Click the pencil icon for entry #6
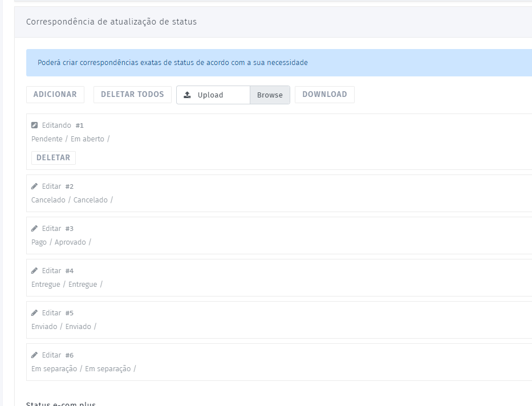Viewport: 532px width, 406px height. [34, 355]
